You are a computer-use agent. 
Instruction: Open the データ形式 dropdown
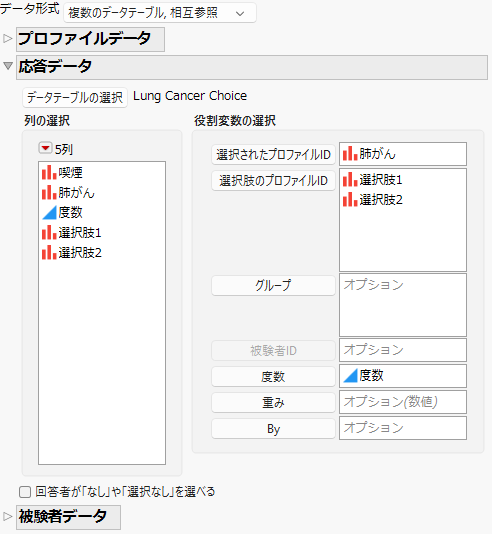tap(160, 13)
